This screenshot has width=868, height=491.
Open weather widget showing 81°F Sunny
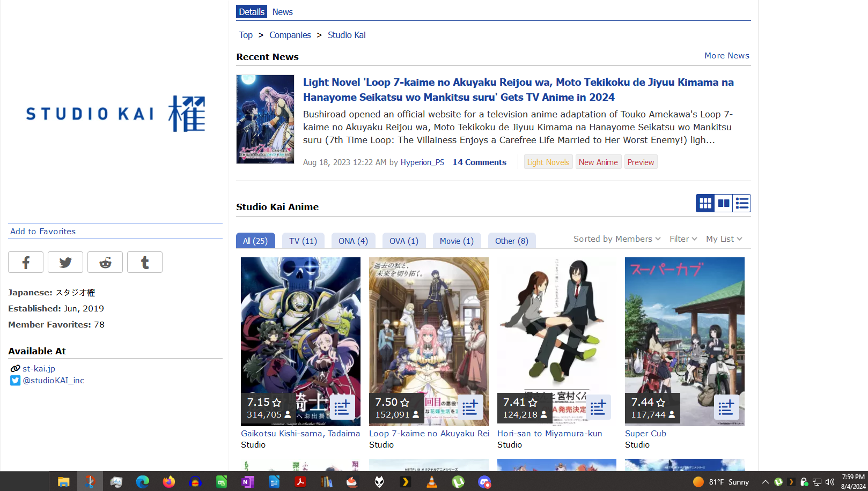click(720, 482)
